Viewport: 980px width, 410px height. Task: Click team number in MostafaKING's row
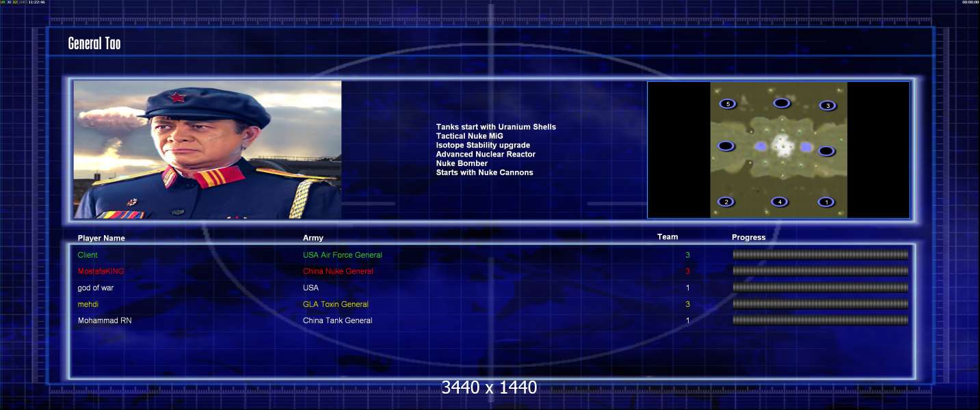pos(688,271)
